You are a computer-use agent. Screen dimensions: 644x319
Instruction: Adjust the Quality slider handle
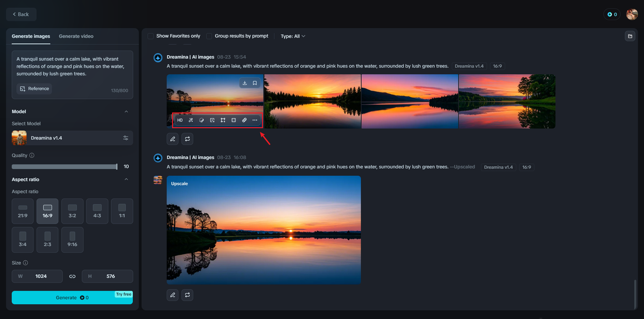tap(117, 166)
